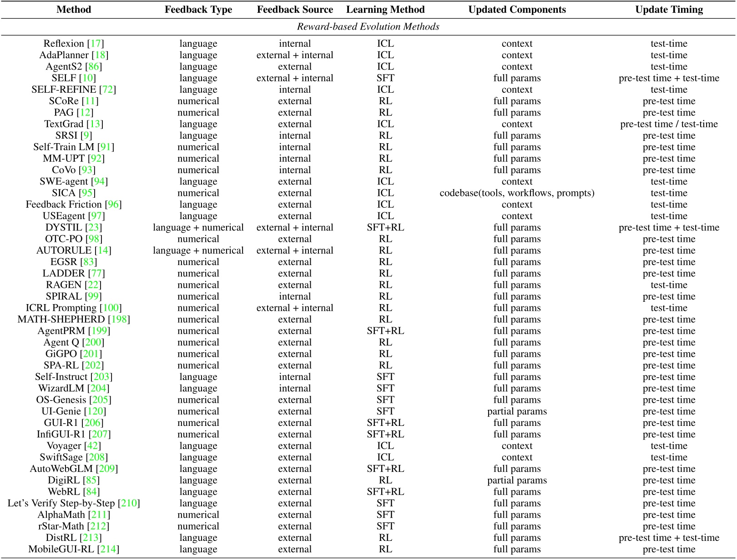Follow the DYSTIL citation 23
Viewport: 737px width, 560px height.
coord(94,227)
